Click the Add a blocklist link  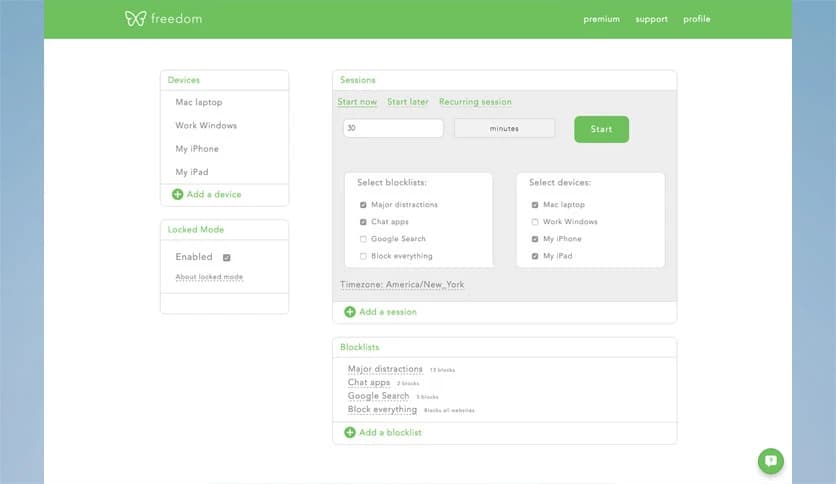[x=390, y=432]
